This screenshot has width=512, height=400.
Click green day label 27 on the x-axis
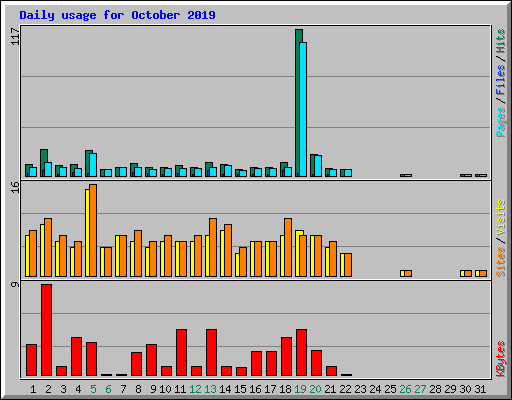coord(420,389)
